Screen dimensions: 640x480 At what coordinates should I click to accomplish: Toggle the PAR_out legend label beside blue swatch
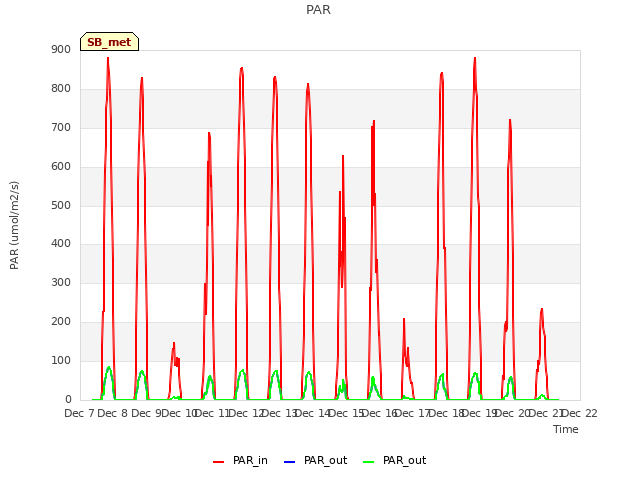tap(325, 460)
